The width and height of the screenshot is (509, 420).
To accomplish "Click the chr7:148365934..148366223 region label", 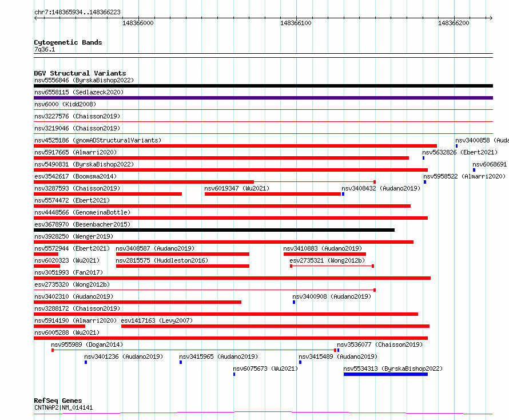I will coord(77,12).
